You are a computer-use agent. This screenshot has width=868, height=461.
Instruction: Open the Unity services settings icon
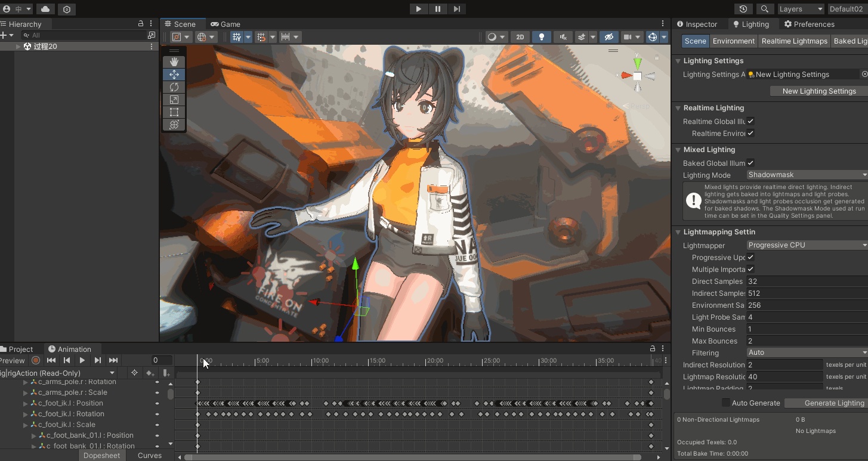pyautogui.click(x=67, y=9)
